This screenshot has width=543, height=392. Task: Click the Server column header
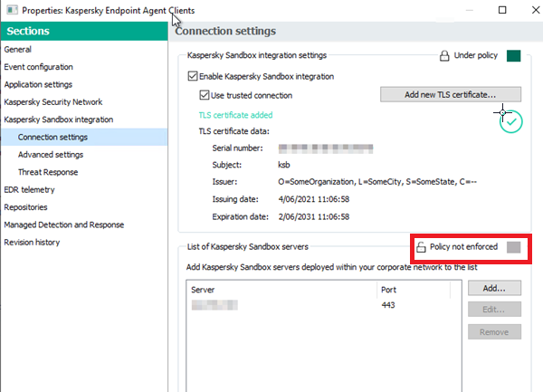click(x=281, y=290)
